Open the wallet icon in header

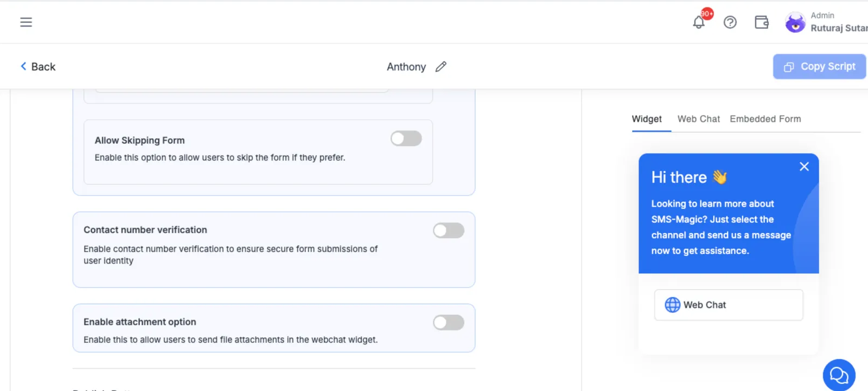(762, 22)
